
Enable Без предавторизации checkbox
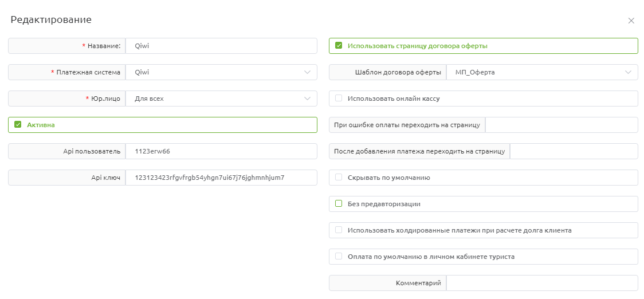click(339, 204)
